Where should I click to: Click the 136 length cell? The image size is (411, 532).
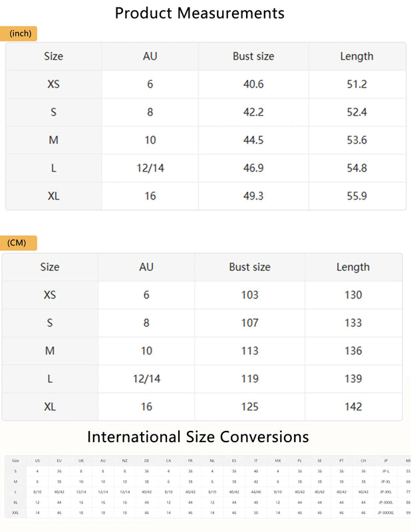pos(353,351)
